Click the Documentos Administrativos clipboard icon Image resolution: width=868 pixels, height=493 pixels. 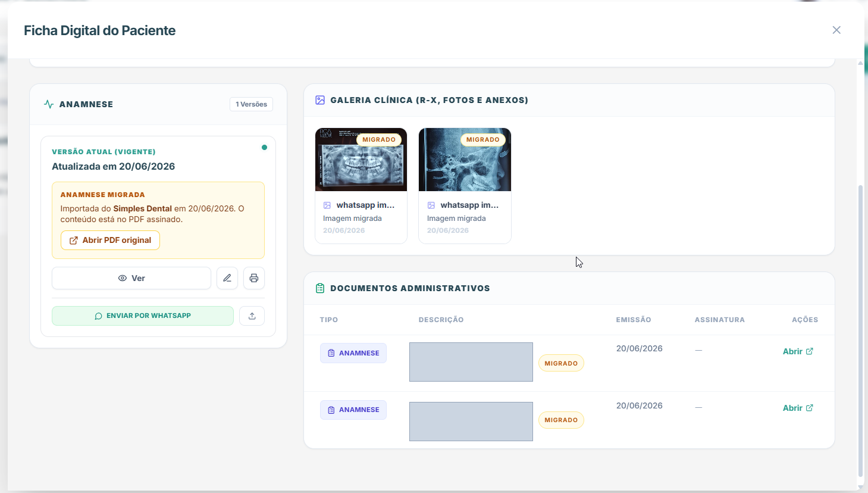320,288
